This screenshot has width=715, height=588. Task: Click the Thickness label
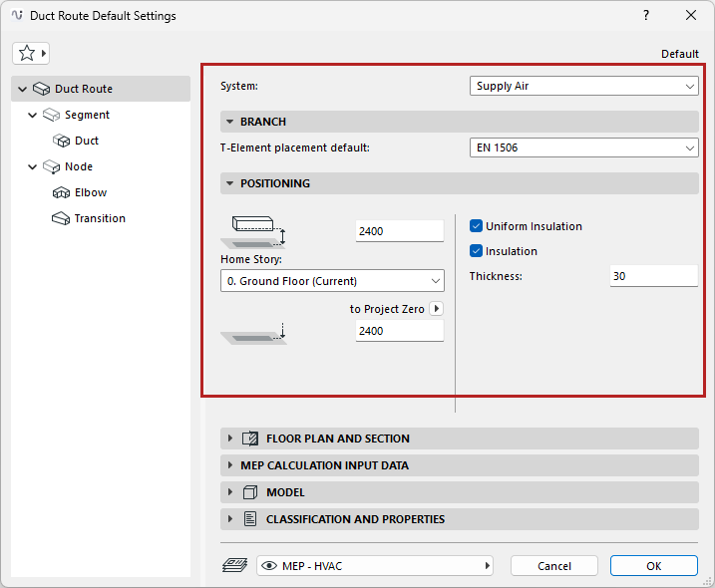496,276
